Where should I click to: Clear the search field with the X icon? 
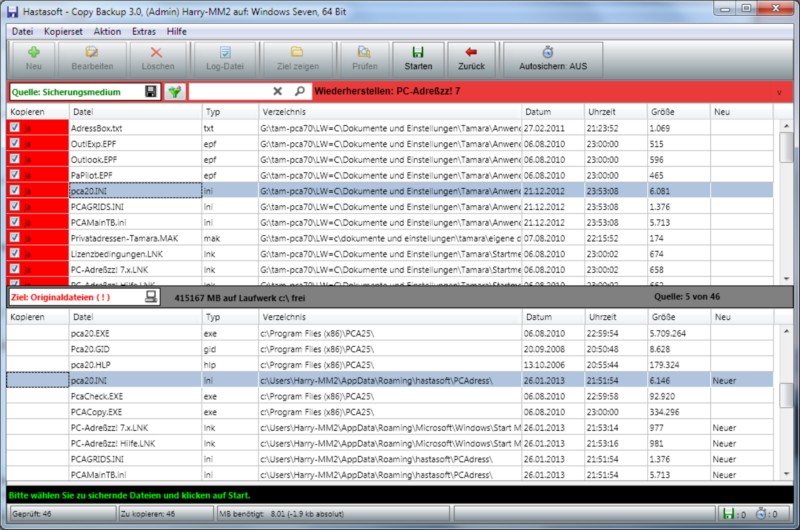coord(278,92)
